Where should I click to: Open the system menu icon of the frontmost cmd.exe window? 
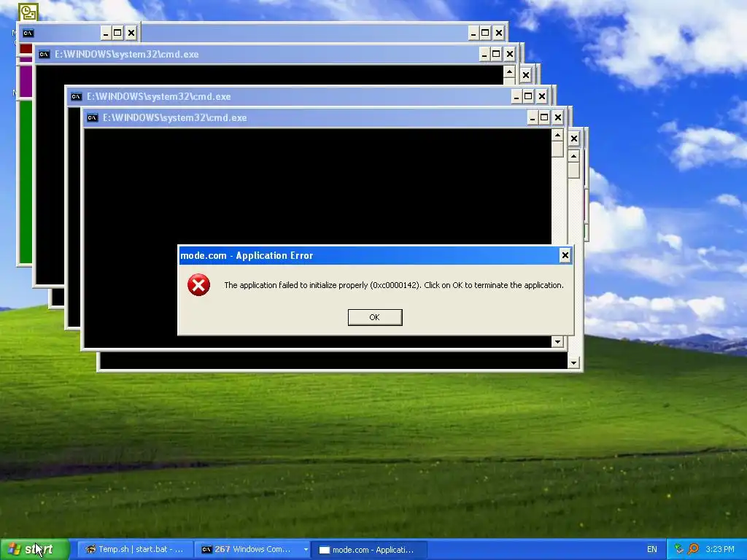click(93, 117)
